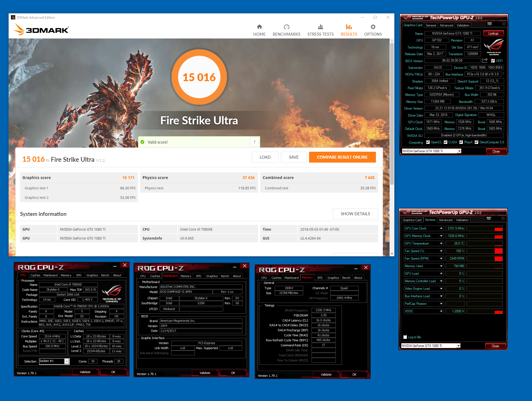532x401 pixels.
Task: Click the Fan Speed (%) sensor graph
Action: (x=484, y=251)
